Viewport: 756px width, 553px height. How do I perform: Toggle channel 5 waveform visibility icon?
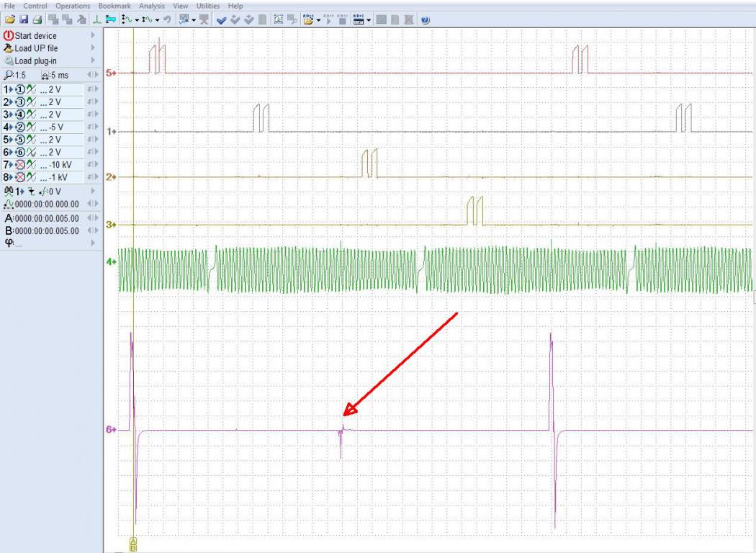(32, 140)
